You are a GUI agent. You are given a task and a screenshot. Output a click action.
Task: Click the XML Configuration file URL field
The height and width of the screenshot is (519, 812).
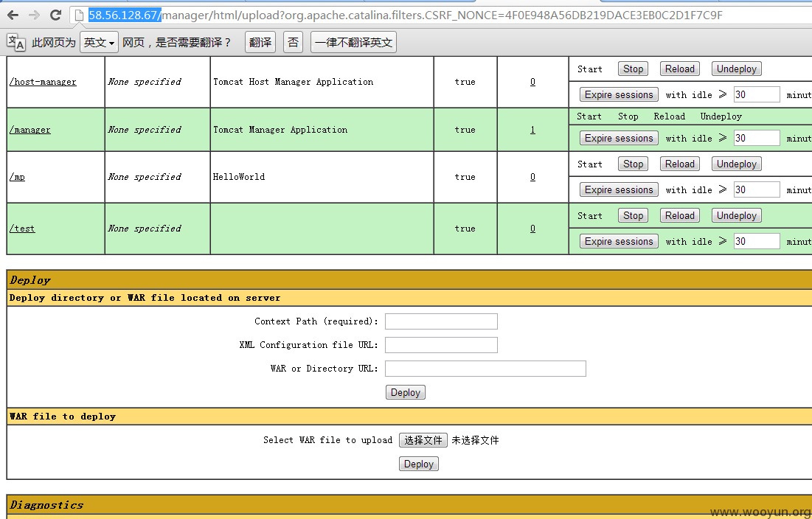[x=441, y=345]
